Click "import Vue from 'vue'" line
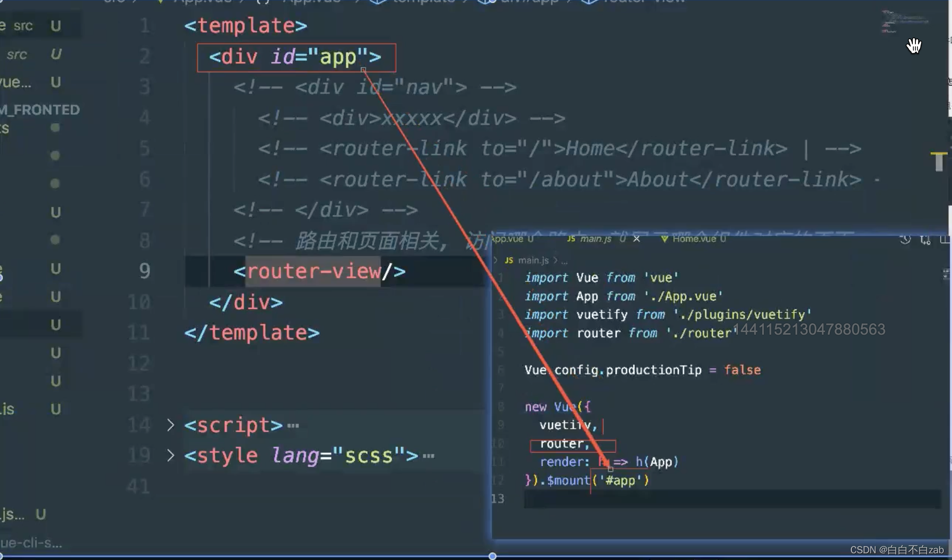This screenshot has width=952, height=560. tap(601, 278)
